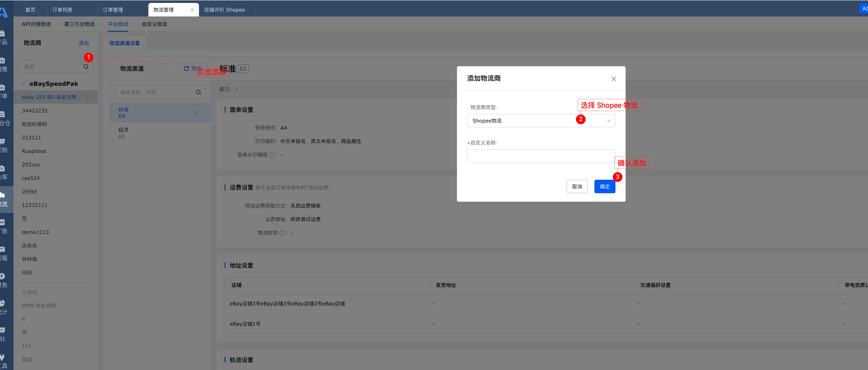Select logistics provider 12332111
Screen dimensions: 868x370
(x=56, y=205)
